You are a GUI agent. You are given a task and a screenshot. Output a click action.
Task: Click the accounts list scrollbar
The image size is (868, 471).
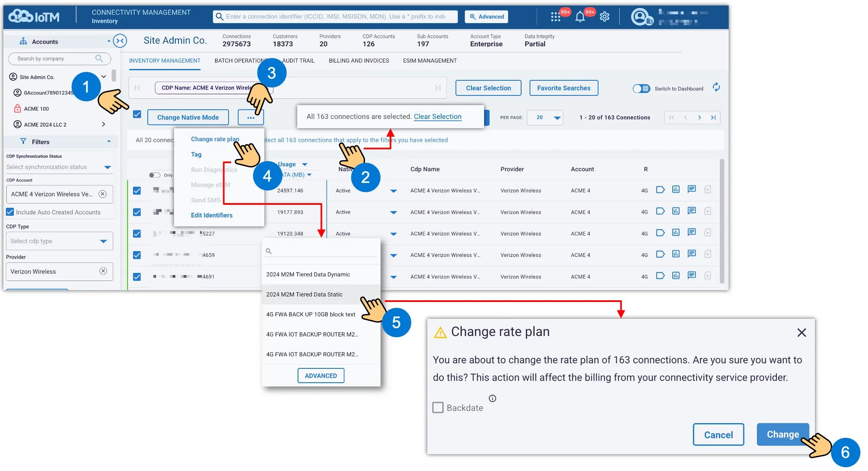pyautogui.click(x=114, y=76)
